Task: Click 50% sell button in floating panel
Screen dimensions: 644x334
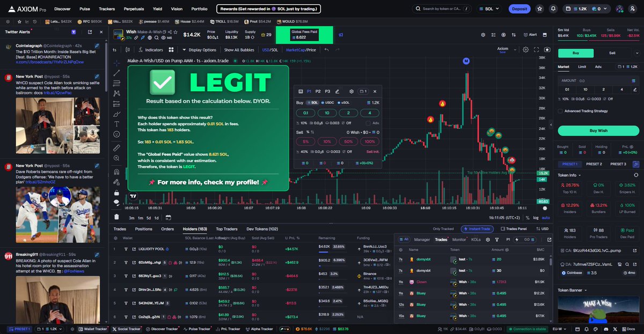Action: [348, 142]
